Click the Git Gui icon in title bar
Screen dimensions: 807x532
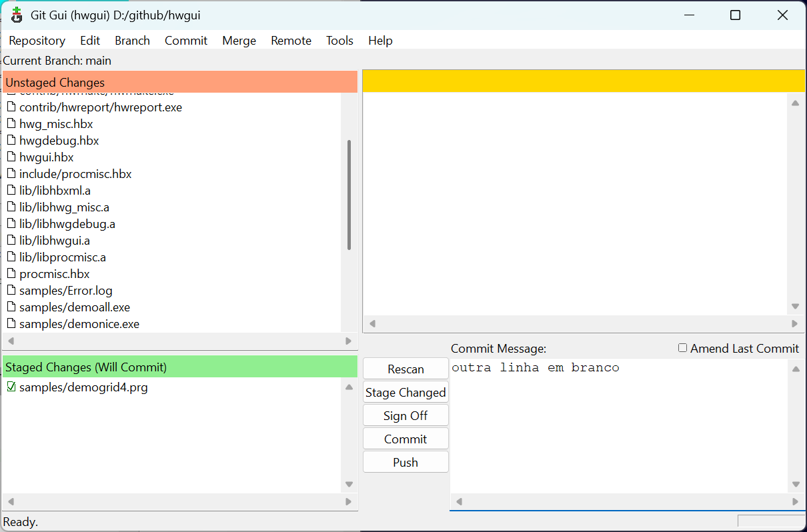17,15
